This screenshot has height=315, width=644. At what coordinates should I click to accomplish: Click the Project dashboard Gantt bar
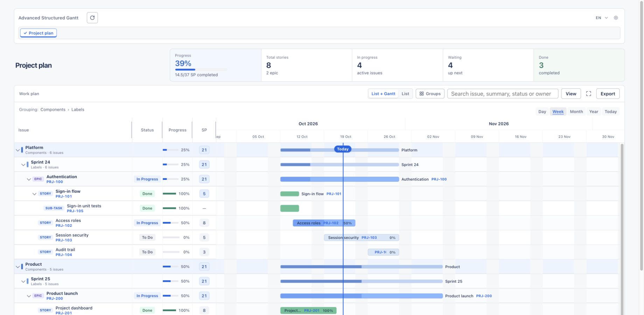coord(308,310)
